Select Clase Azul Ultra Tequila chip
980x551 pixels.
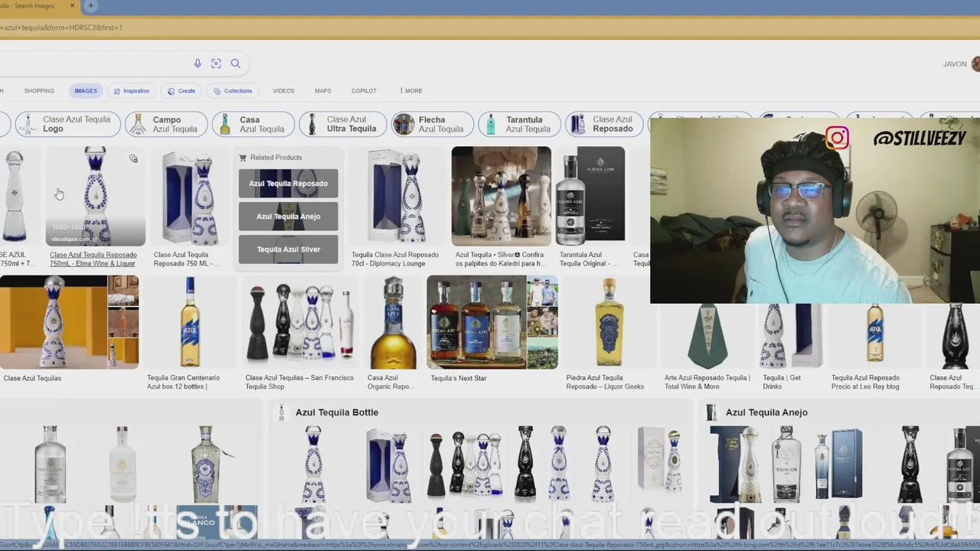343,124
